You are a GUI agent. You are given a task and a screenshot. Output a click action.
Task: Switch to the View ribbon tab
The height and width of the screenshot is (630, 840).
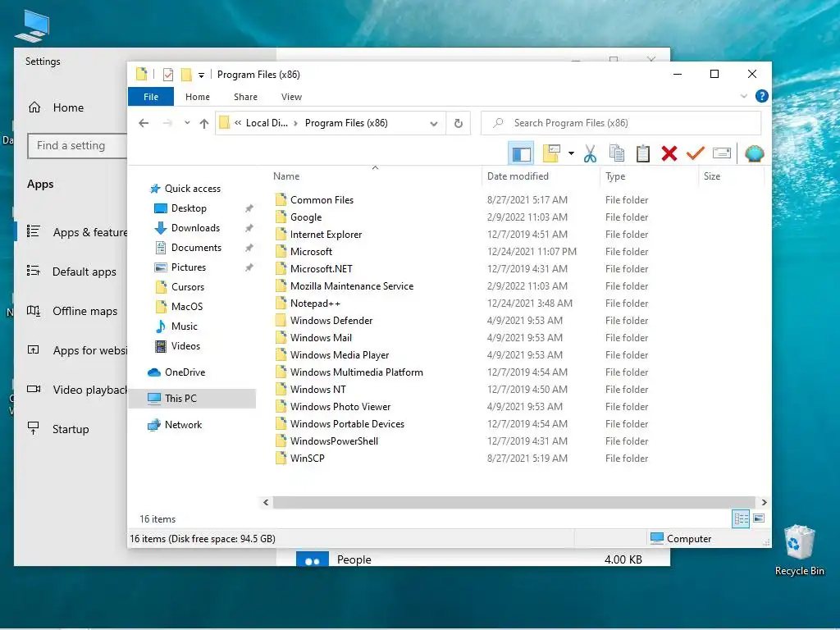pyautogui.click(x=291, y=97)
